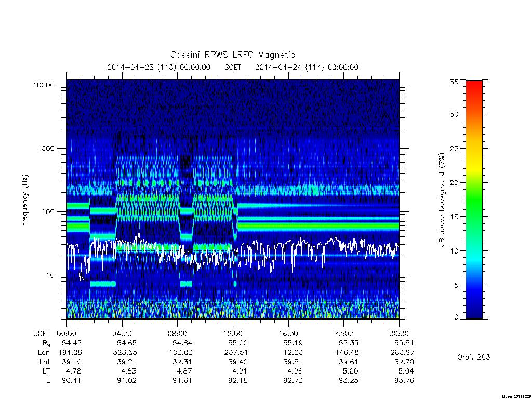Viewport: 532px width, 399px height.
Task: Click the dB above background axis title
Action: click(442, 200)
